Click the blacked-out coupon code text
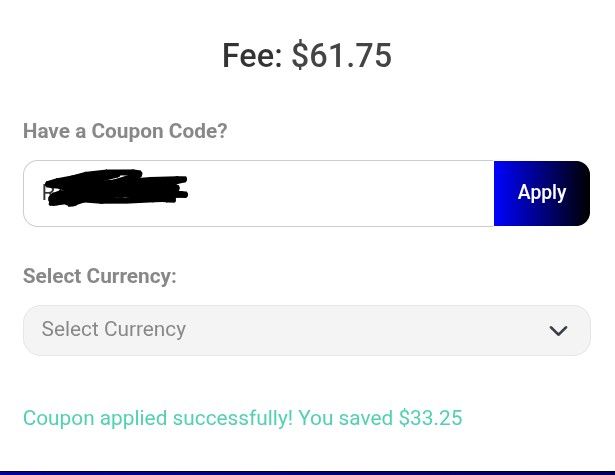 [115, 190]
